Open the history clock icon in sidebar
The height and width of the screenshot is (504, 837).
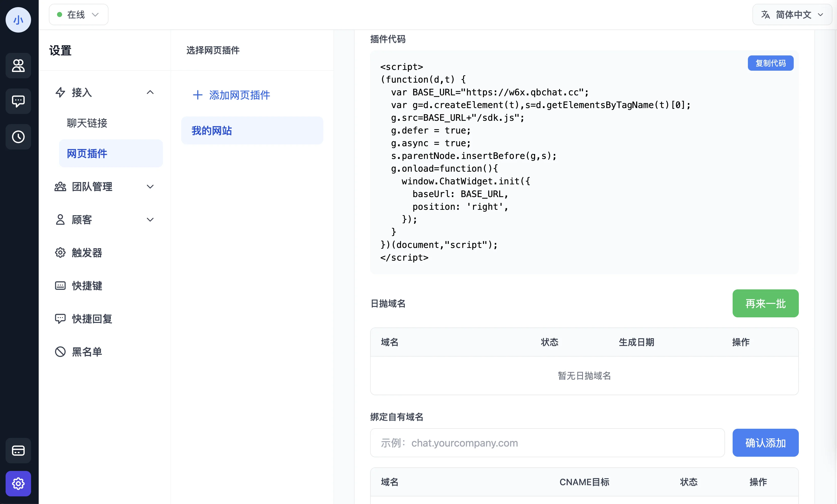[18, 137]
